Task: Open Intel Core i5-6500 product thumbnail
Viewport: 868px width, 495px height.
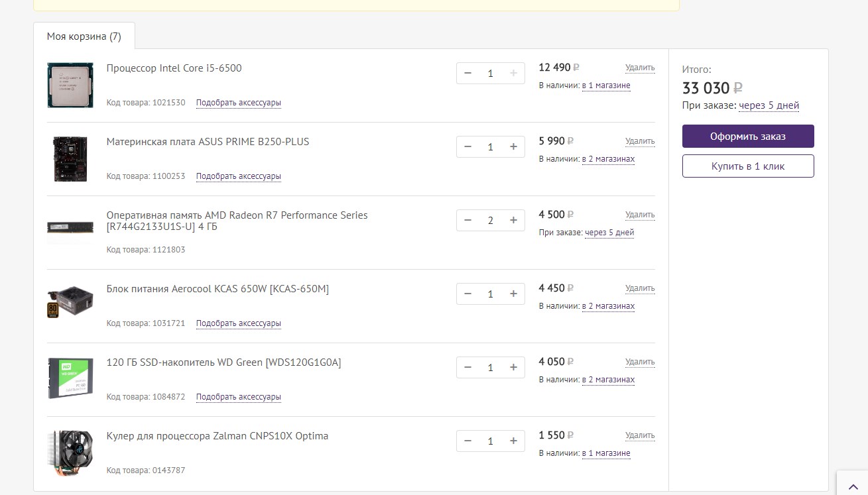Action: 70,85
